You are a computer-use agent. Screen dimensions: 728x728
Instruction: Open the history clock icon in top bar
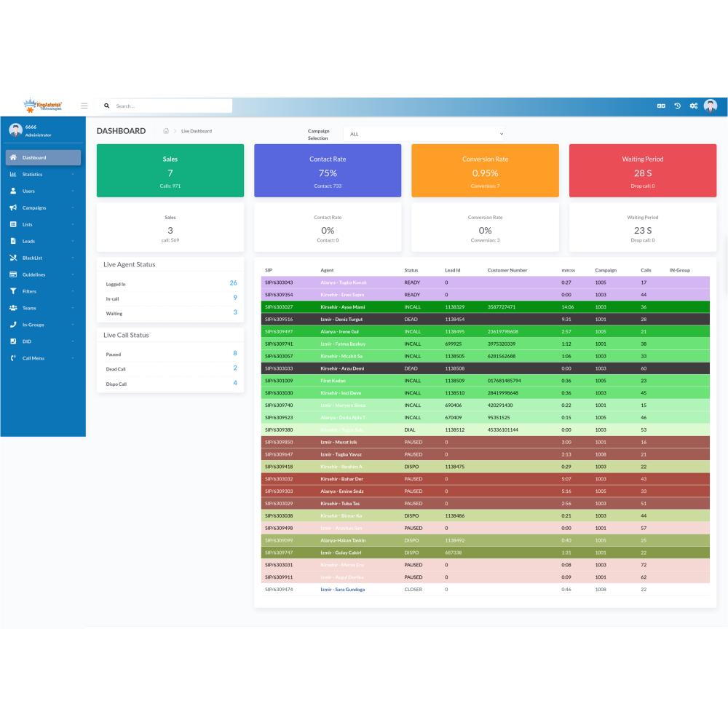tap(677, 106)
